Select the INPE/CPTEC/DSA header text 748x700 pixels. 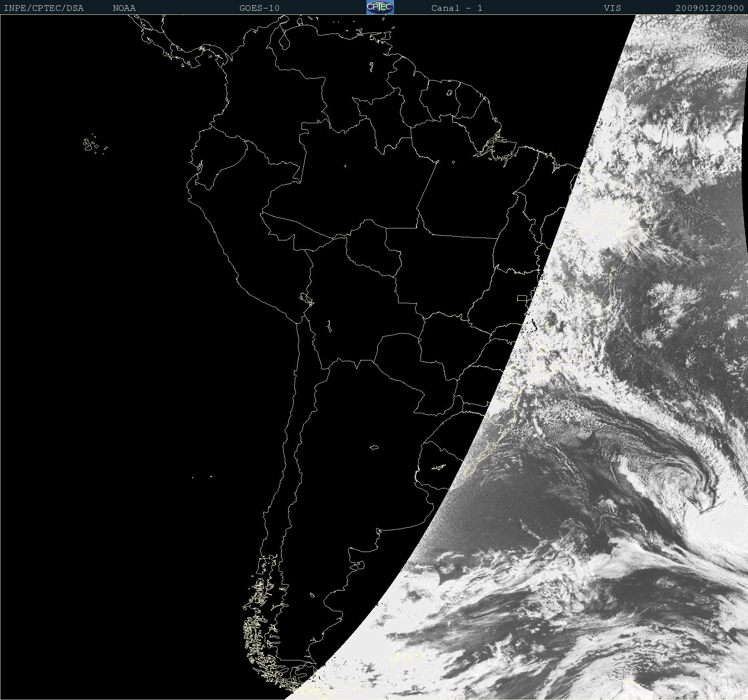(44, 8)
